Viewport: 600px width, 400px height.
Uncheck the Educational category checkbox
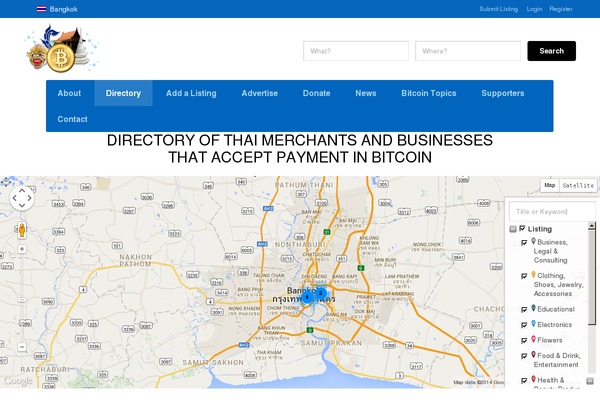pos(524,310)
